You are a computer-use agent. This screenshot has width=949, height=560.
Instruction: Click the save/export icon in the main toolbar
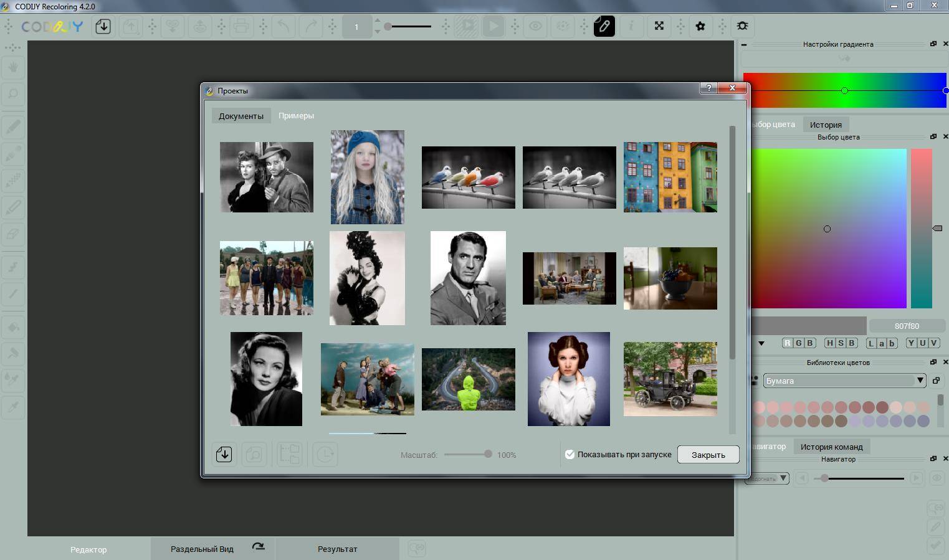click(x=131, y=26)
